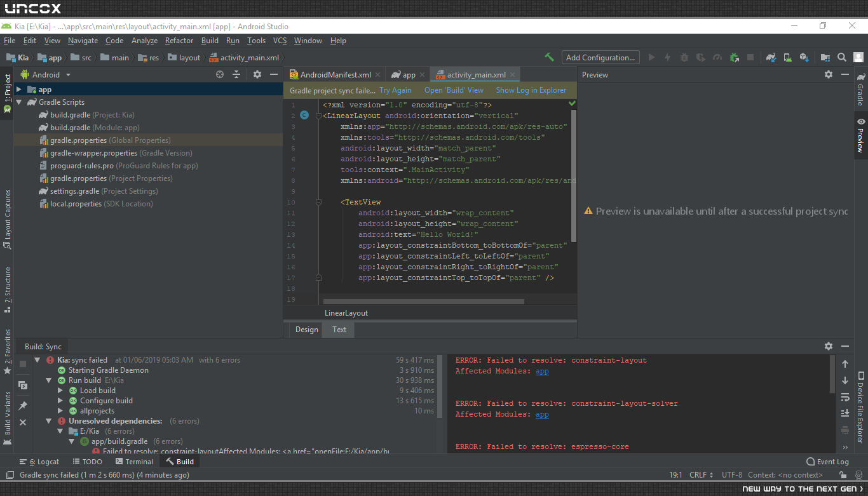Screen dimensions: 868x496
Task: Open the Logcat tool window tab
Action: coord(39,462)
